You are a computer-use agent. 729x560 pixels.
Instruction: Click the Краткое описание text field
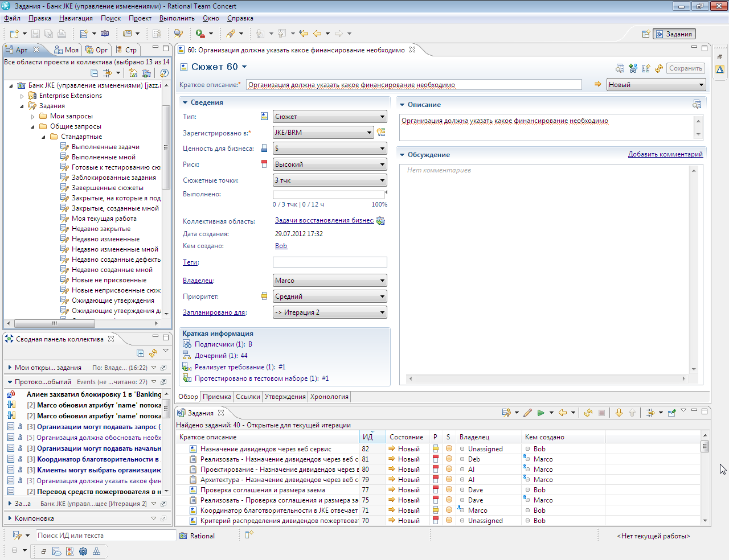point(414,85)
